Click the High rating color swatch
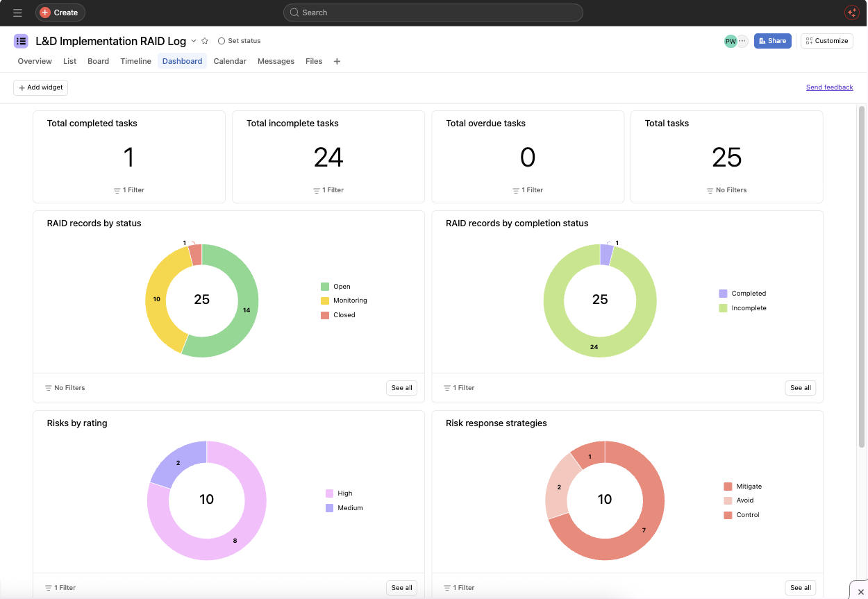Image resolution: width=868 pixels, height=599 pixels. 329,493
